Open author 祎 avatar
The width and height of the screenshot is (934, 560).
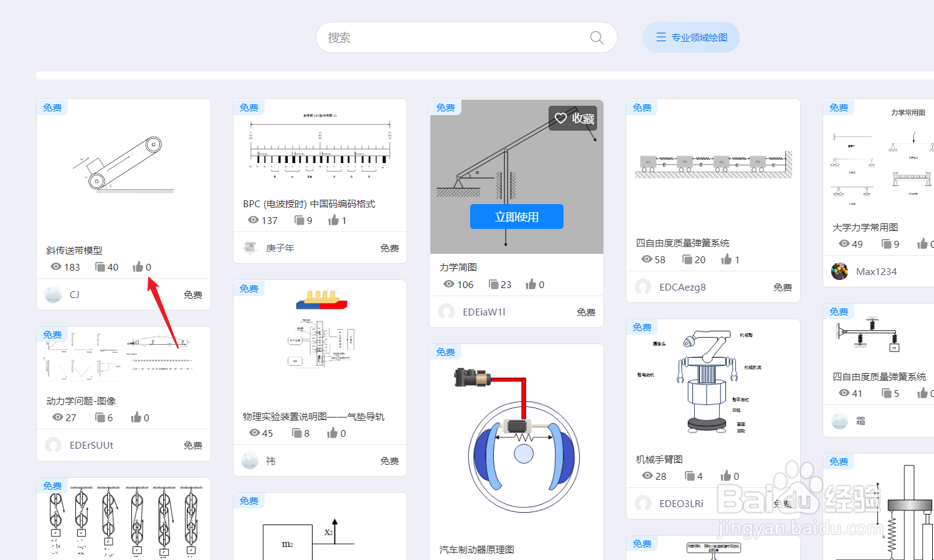tap(250, 460)
